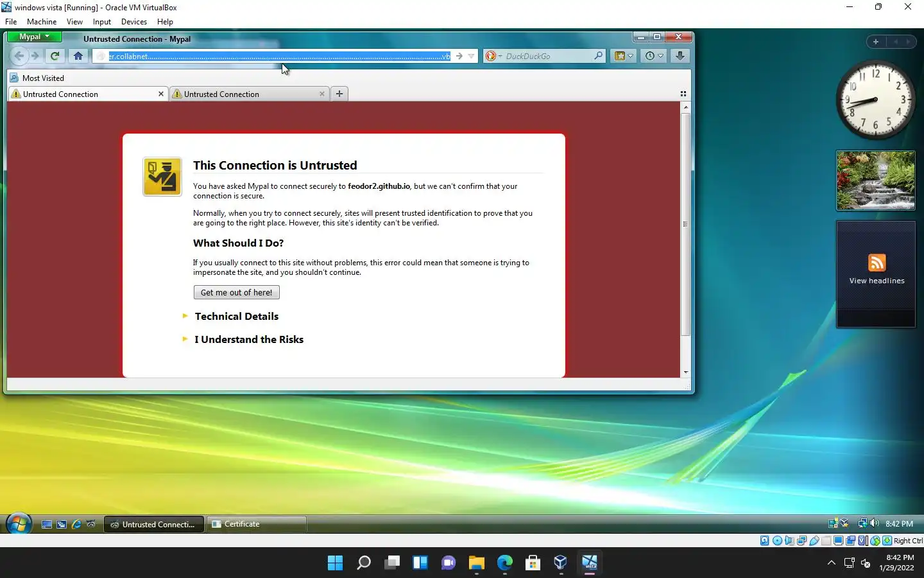Screen dimensions: 924x578
Task: Open a new tab with plus button
Action: pos(339,94)
